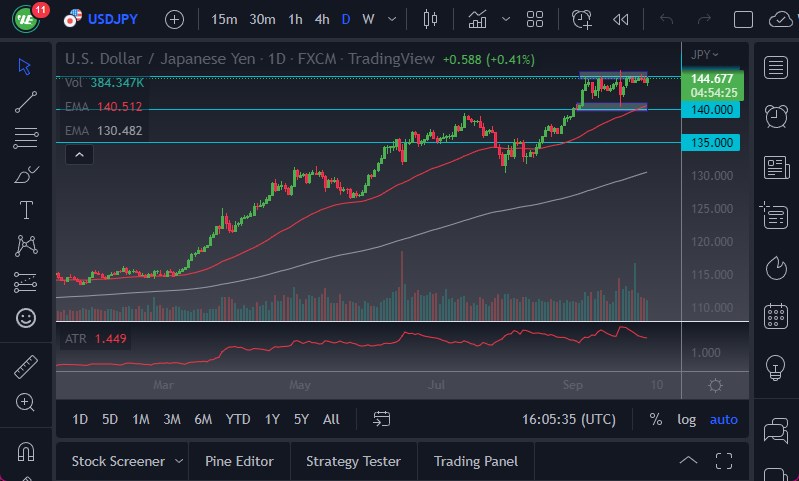Viewport: 799px width, 481px height.
Task: Open the JPY currency dropdown
Action: (705, 54)
